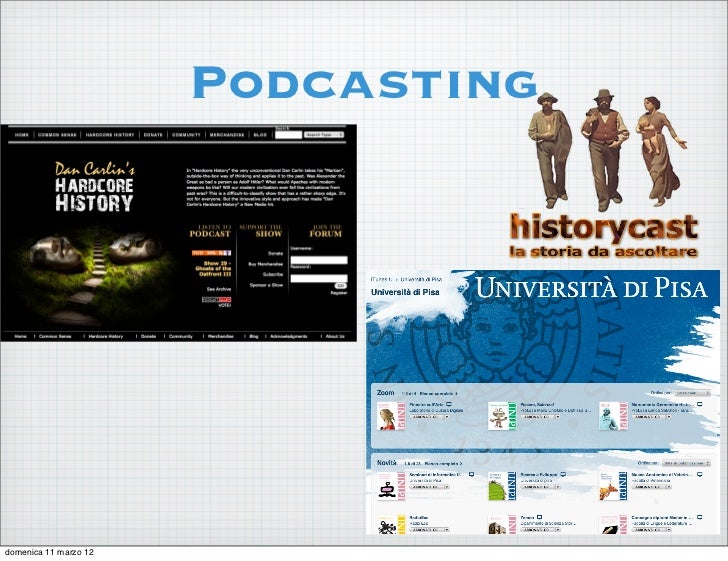Open Elenco completo in the Zoom section
Screen dimensions: 728x561
click(438, 393)
